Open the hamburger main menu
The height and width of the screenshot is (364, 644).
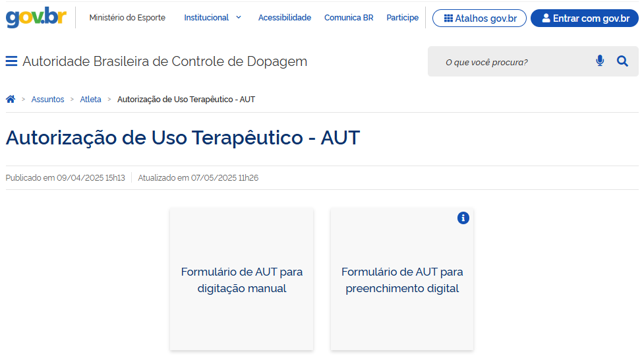(11, 61)
